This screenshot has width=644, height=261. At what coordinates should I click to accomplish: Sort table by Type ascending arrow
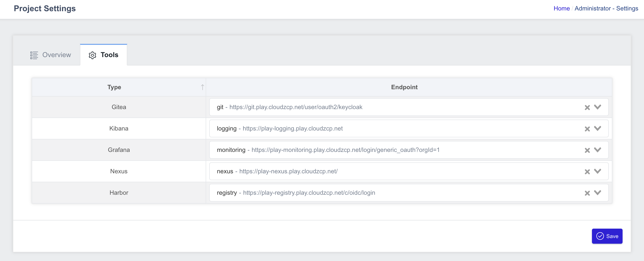tap(202, 87)
